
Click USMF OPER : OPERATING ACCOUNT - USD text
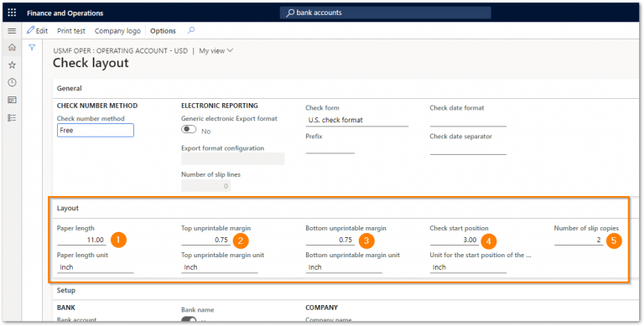pos(121,51)
